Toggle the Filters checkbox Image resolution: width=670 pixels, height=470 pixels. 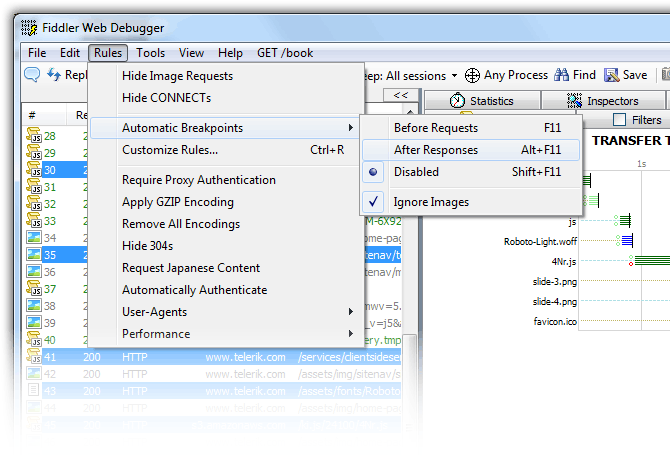(619, 120)
